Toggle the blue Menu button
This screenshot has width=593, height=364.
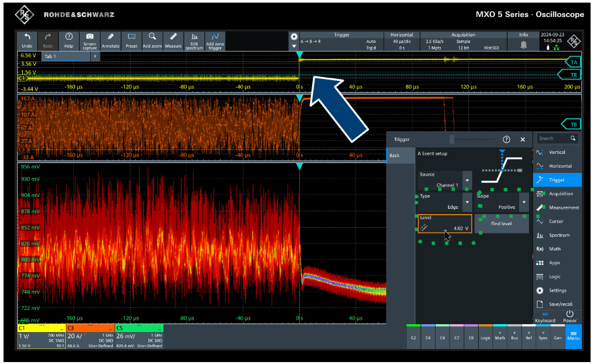pyautogui.click(x=573, y=337)
